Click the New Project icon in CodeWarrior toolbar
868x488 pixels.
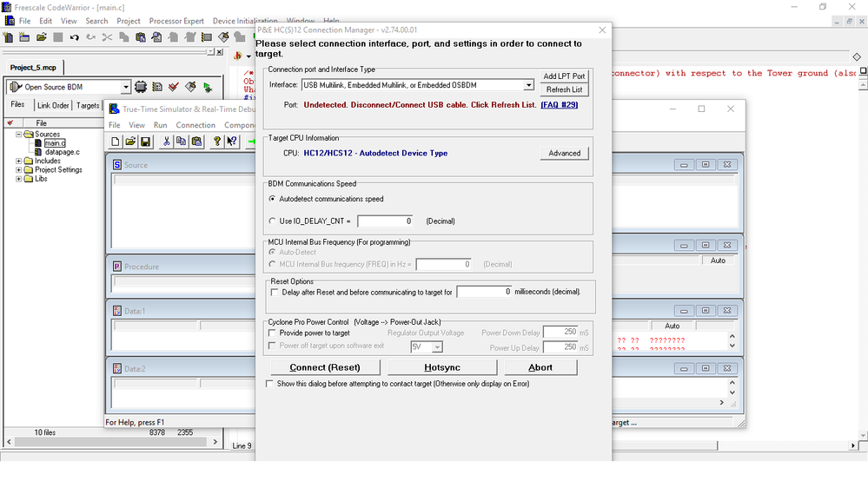[x=24, y=37]
